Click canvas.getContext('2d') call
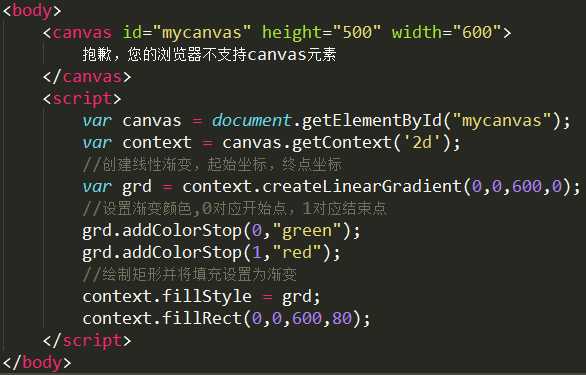 coord(337,143)
